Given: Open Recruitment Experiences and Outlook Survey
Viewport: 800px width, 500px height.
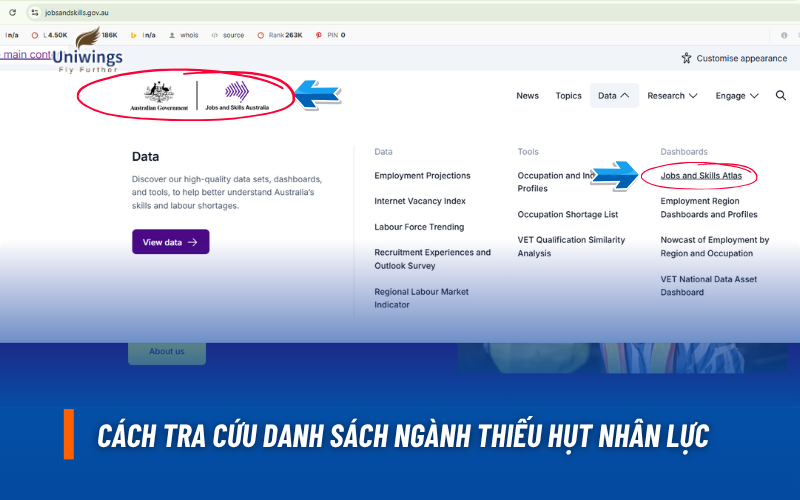Looking at the screenshot, I should click(432, 259).
